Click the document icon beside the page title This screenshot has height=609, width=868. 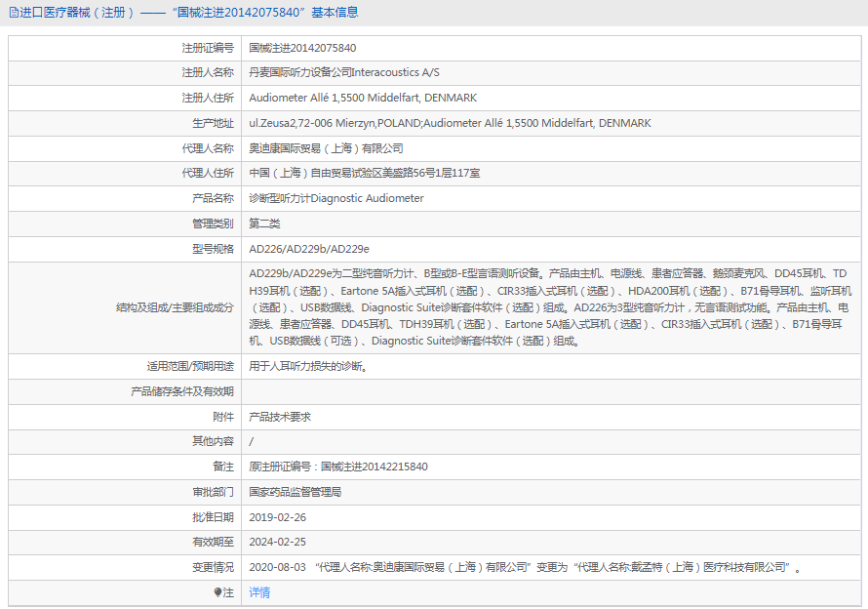coord(13,13)
